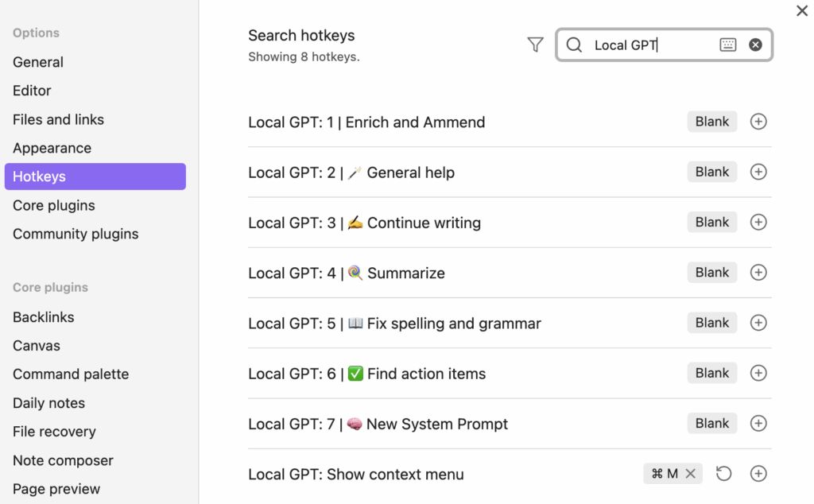
Task: Click 'Local GPT: 3 | Continue writing' text
Action: 364,223
